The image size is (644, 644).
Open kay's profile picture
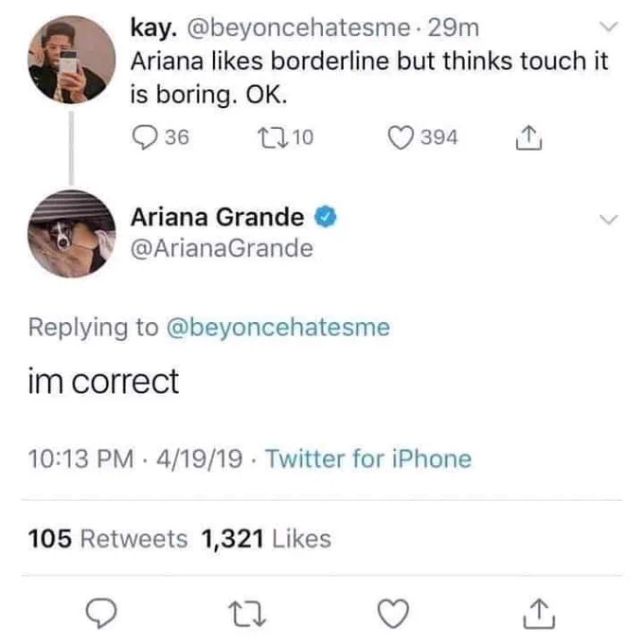click(x=71, y=59)
